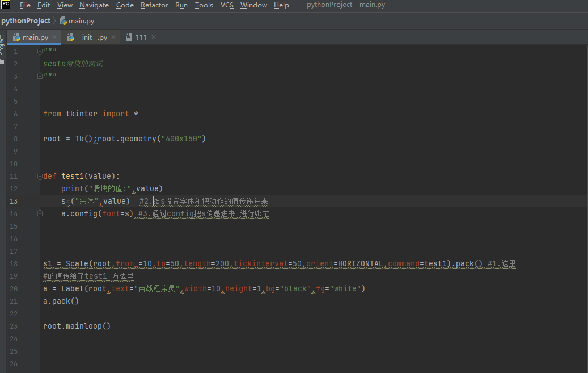Open the Code menu
Viewport: 588px width, 373px height.
[x=125, y=5]
